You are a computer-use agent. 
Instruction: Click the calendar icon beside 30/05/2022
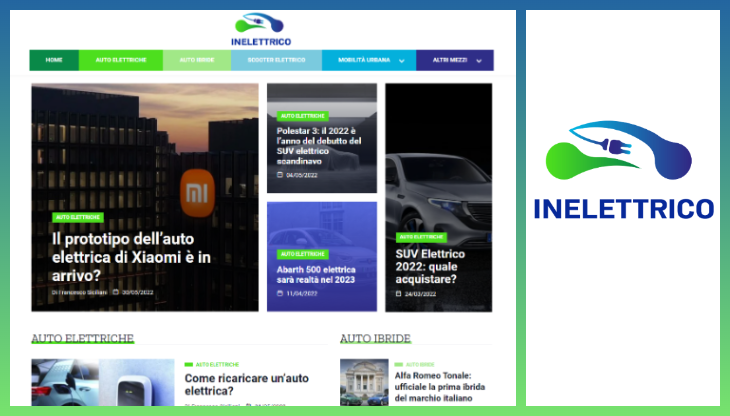pos(116,292)
